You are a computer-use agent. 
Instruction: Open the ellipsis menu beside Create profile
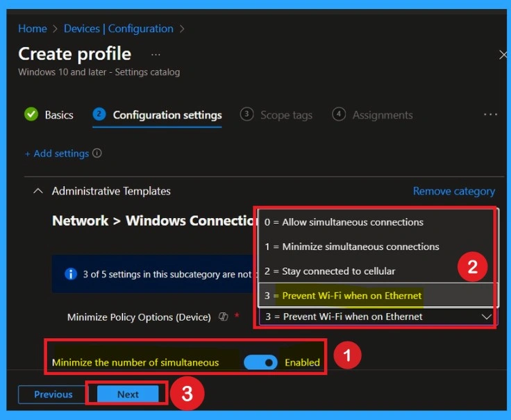click(x=156, y=55)
